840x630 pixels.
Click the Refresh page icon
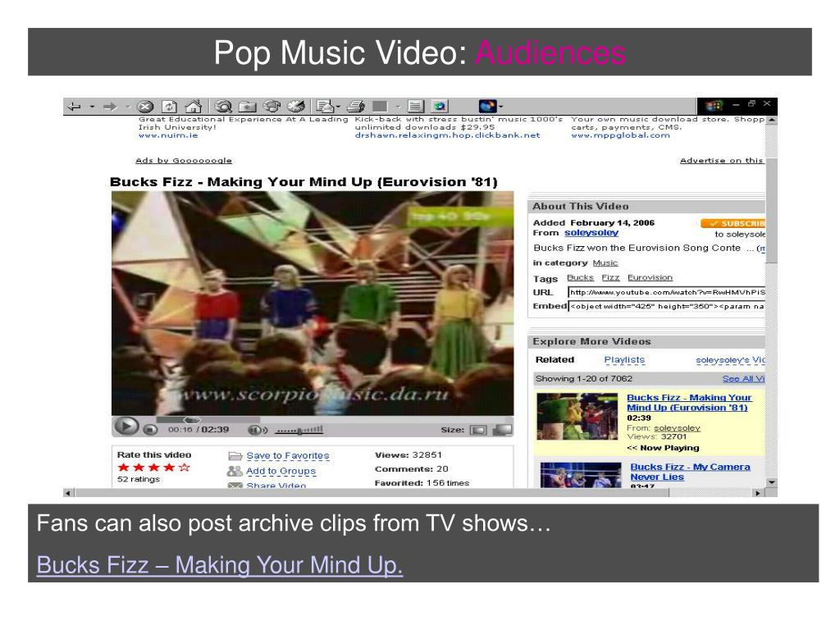pos(169,107)
